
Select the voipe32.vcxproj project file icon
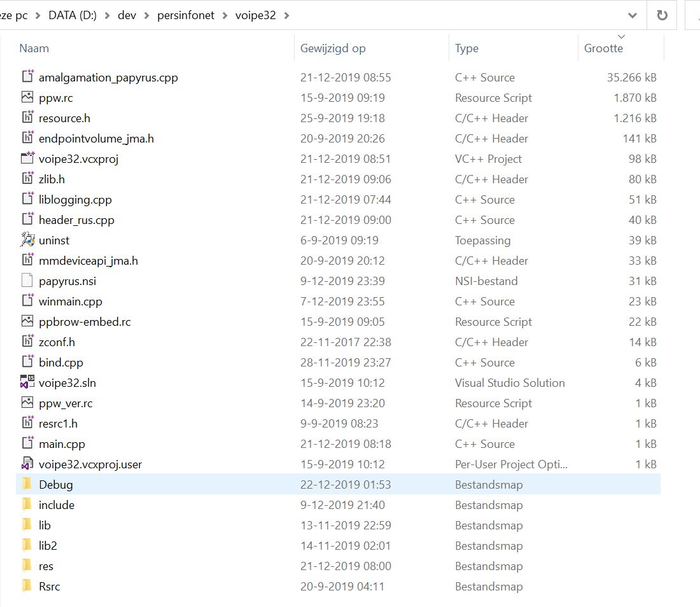pyautogui.click(x=27, y=159)
